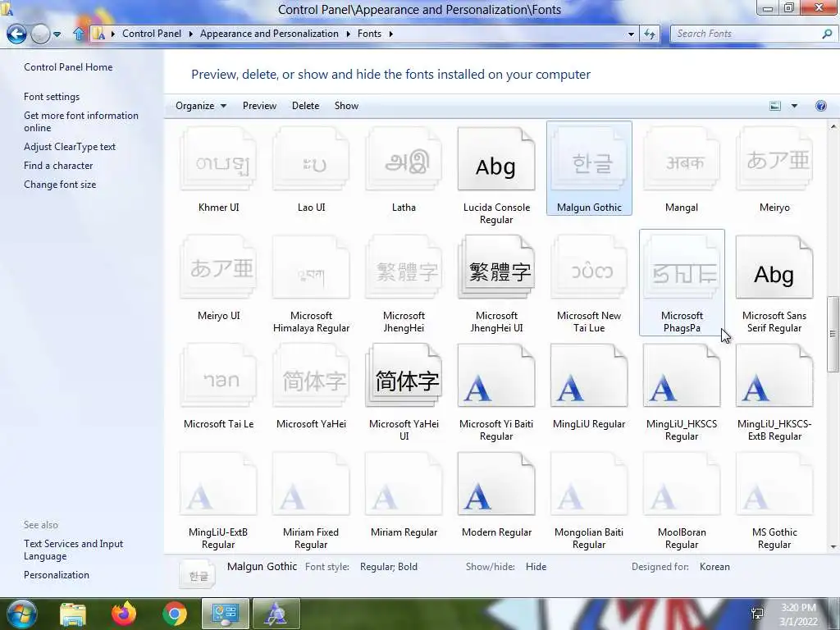Image resolution: width=840 pixels, height=630 pixels.
Task: Select the MingLiU-ExtB Regular font icon
Action: [x=218, y=484]
